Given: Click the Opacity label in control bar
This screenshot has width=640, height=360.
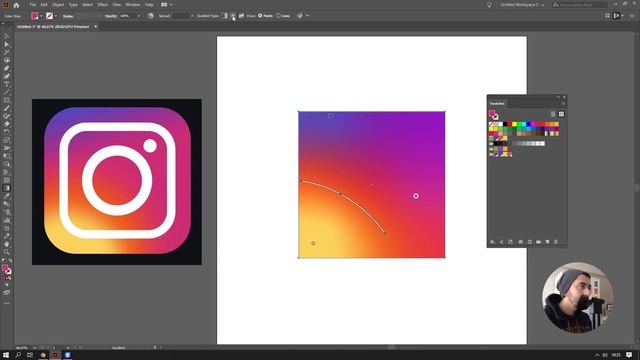Looking at the screenshot, I should click(111, 16).
